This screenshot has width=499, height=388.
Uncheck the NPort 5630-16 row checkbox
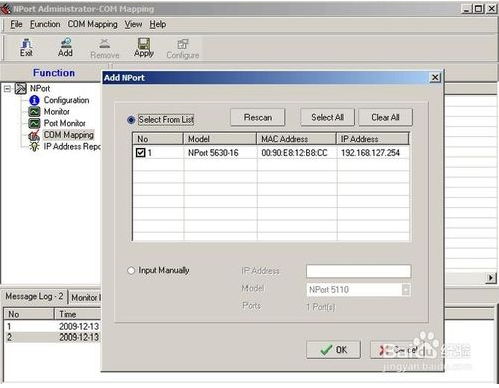point(140,153)
